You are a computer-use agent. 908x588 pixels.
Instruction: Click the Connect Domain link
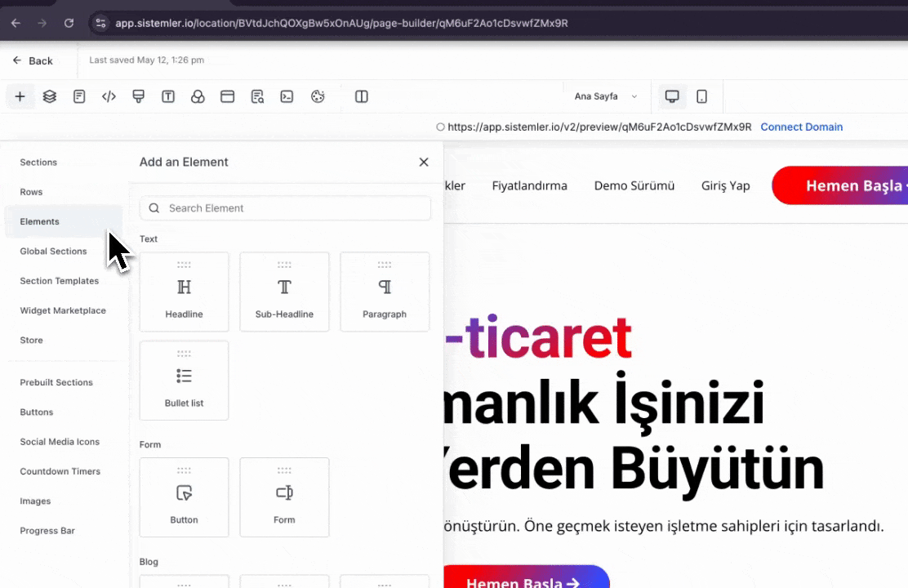click(802, 127)
